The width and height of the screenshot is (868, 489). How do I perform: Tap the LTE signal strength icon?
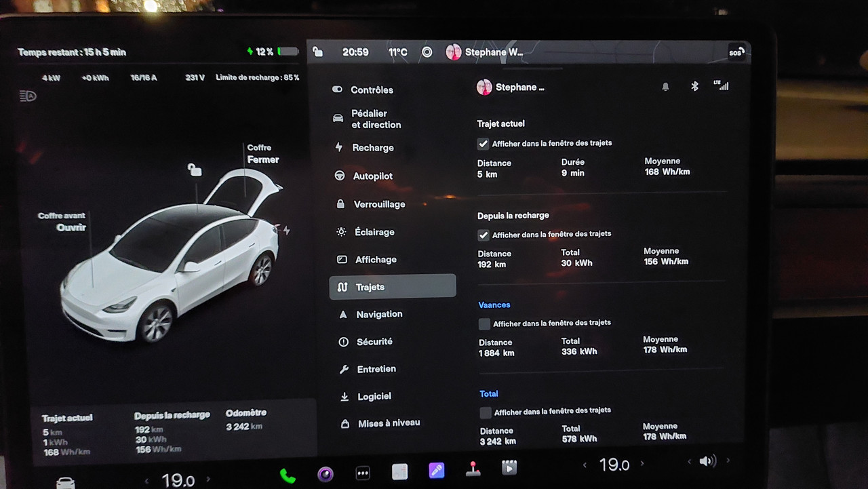(721, 85)
